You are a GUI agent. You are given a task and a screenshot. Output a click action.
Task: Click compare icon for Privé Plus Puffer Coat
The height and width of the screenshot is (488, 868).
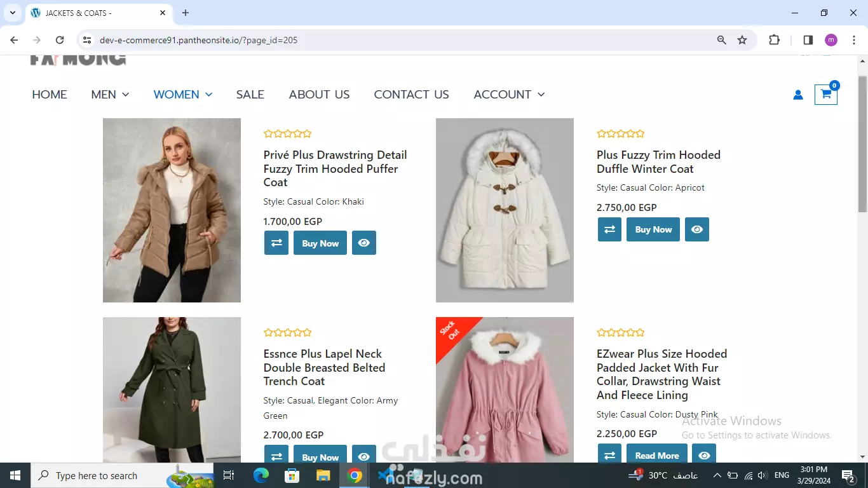(x=276, y=243)
